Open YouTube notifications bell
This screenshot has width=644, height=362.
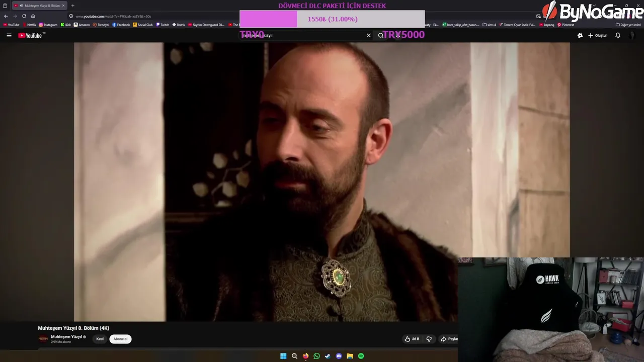tap(618, 36)
